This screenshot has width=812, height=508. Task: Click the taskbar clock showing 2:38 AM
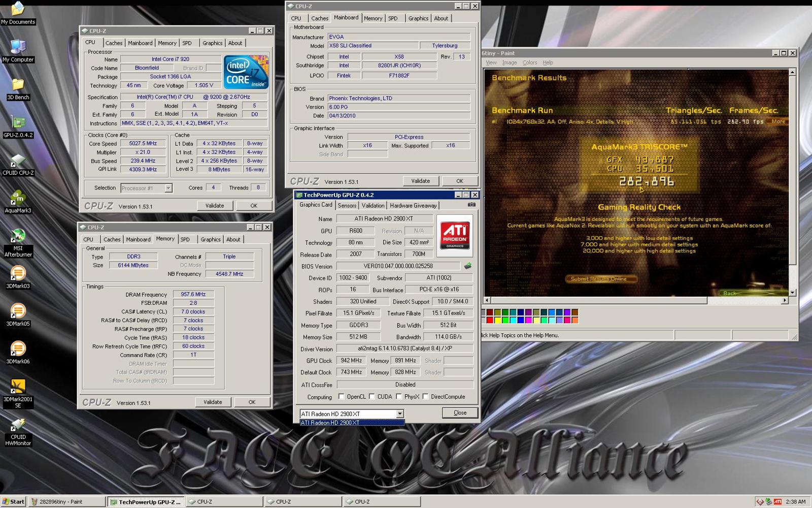pyautogui.click(x=795, y=502)
